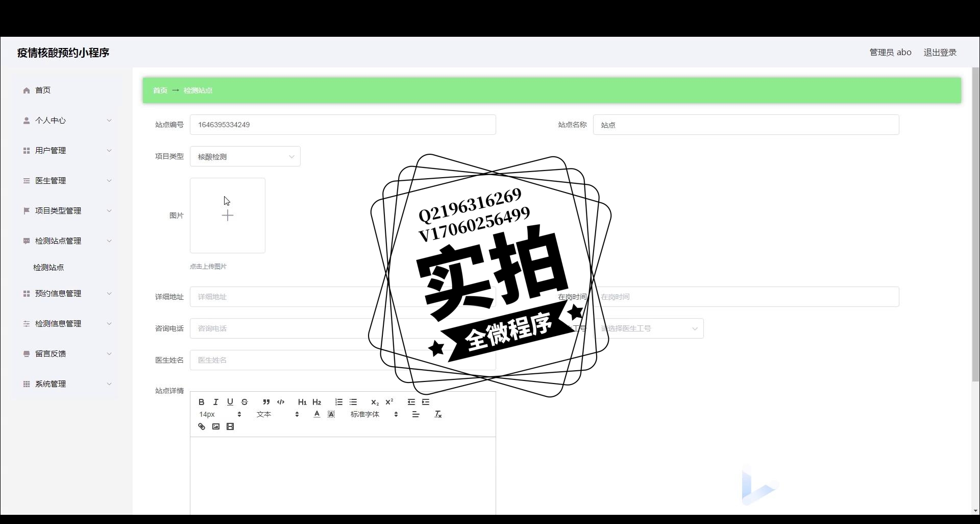Viewport: 980px width, 524px height.
Task: Click the flag icon beside 项目类型管理
Action: [27, 210]
